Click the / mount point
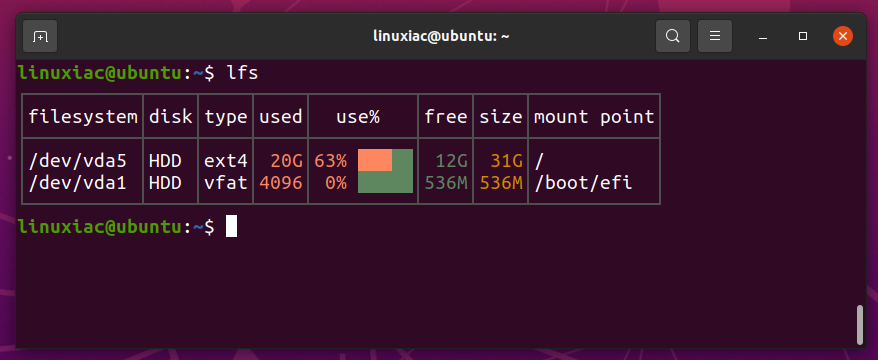Viewport: 878px width, 360px height. [539, 161]
